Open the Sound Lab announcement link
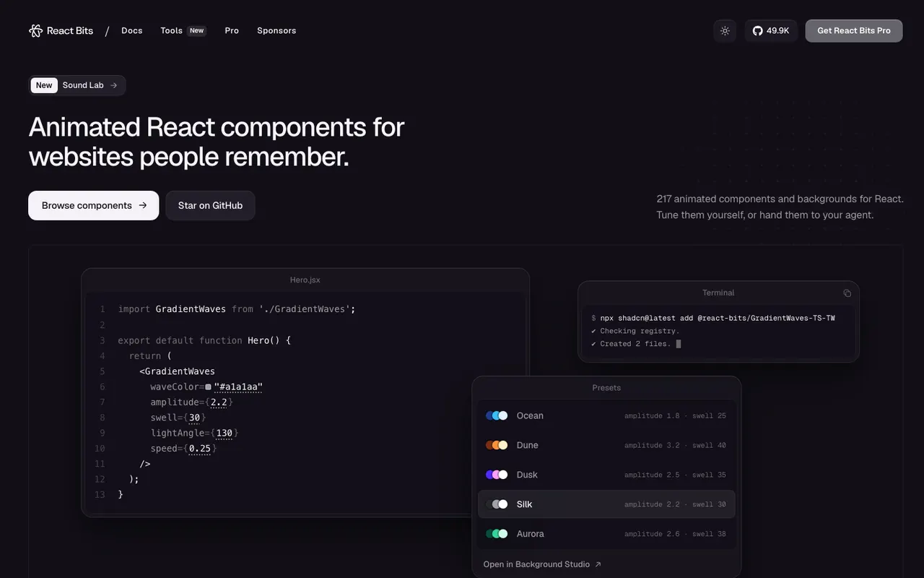This screenshot has height=578, width=924. (x=77, y=85)
